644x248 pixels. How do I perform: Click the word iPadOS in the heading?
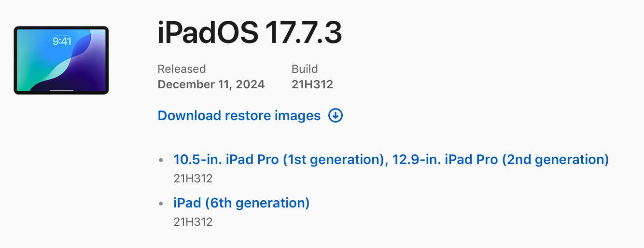coord(208,34)
